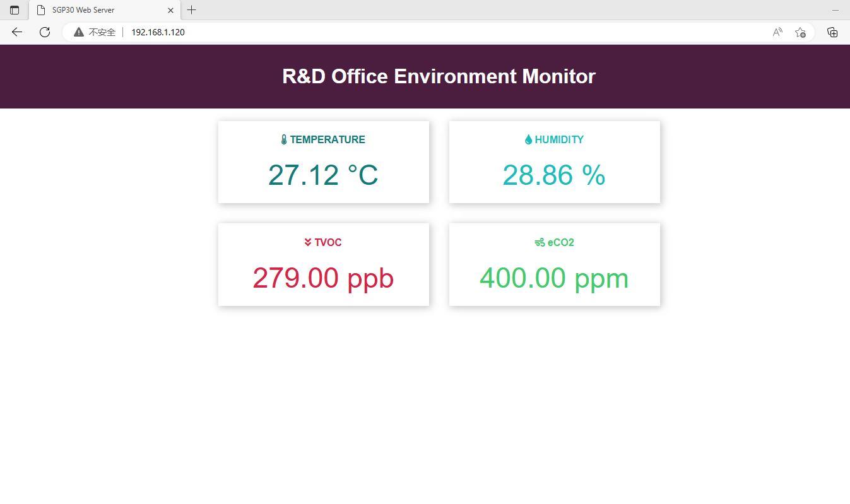
Task: Click the 28.86 % humidity value
Action: 553,175
